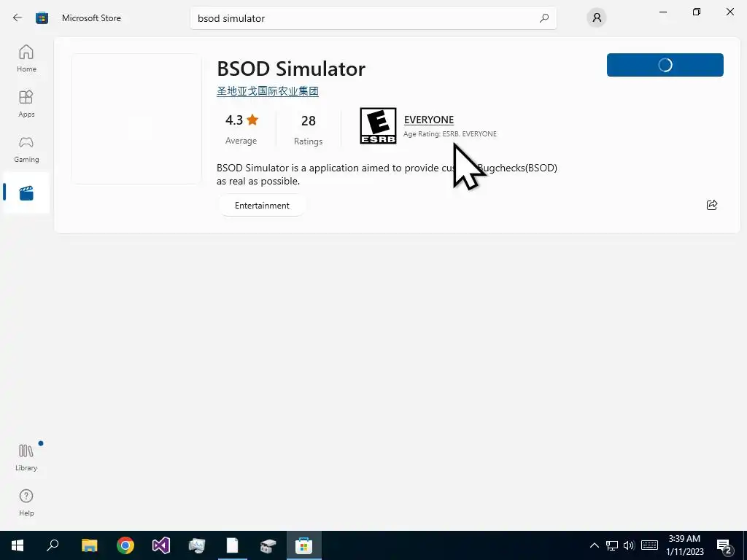Viewport: 747px width, 560px height.
Task: Click the app description starting 'BSOD Simulator is a application'
Action: 387,174
